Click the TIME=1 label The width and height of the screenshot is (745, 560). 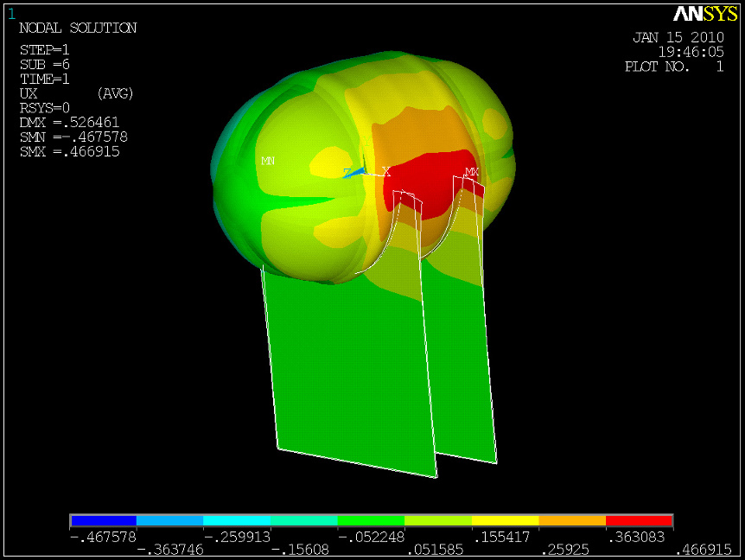(45, 79)
